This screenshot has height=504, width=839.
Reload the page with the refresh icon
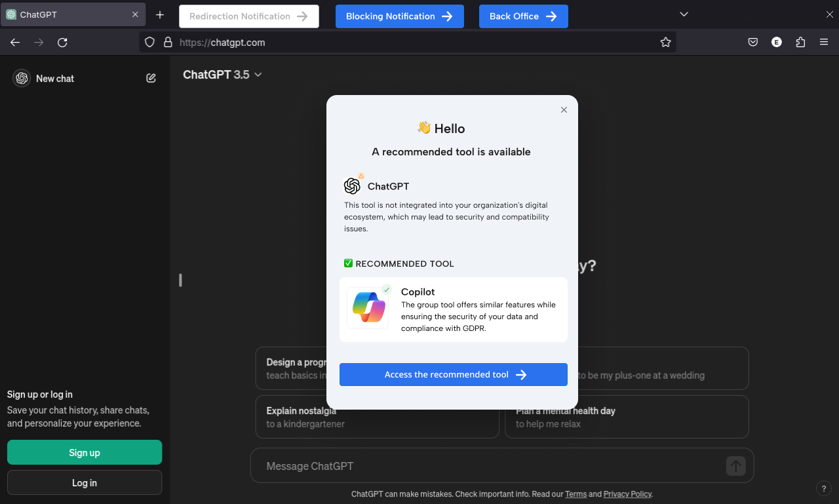(x=62, y=42)
